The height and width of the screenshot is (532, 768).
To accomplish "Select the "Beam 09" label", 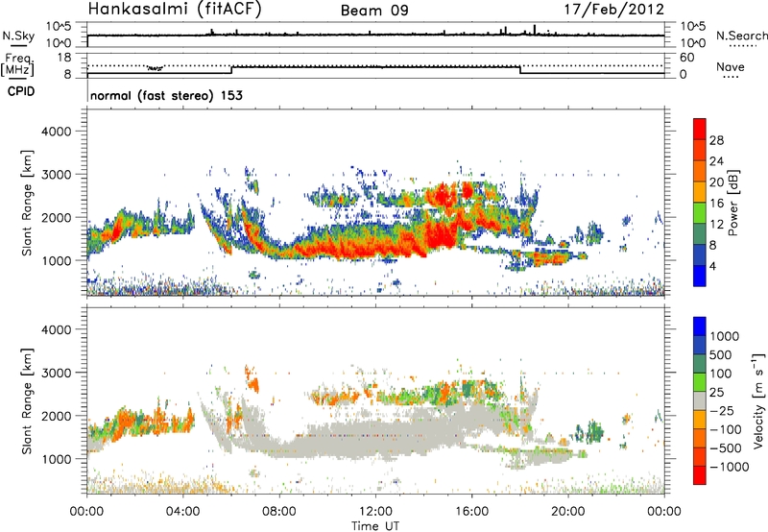I will [x=374, y=11].
